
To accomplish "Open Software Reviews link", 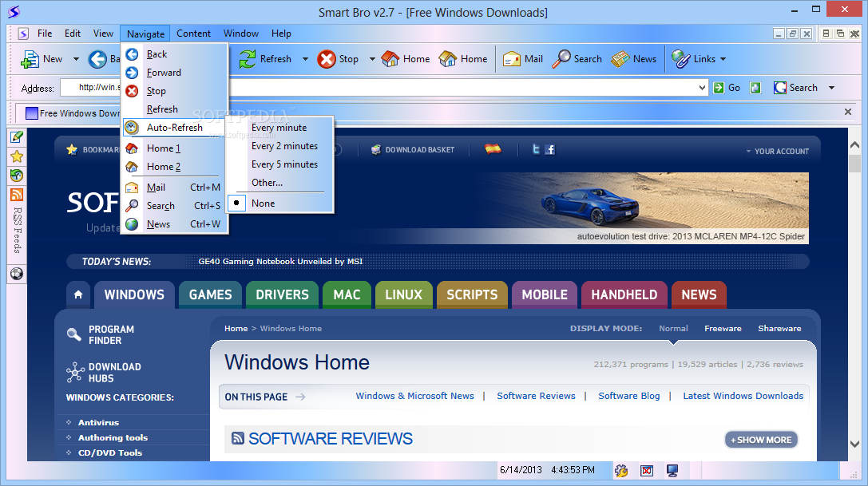I will 536,396.
